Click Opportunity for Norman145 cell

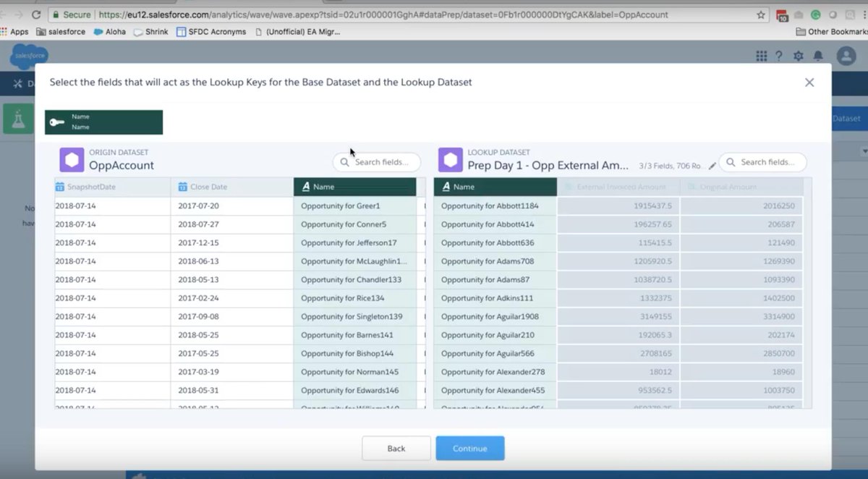355,372
